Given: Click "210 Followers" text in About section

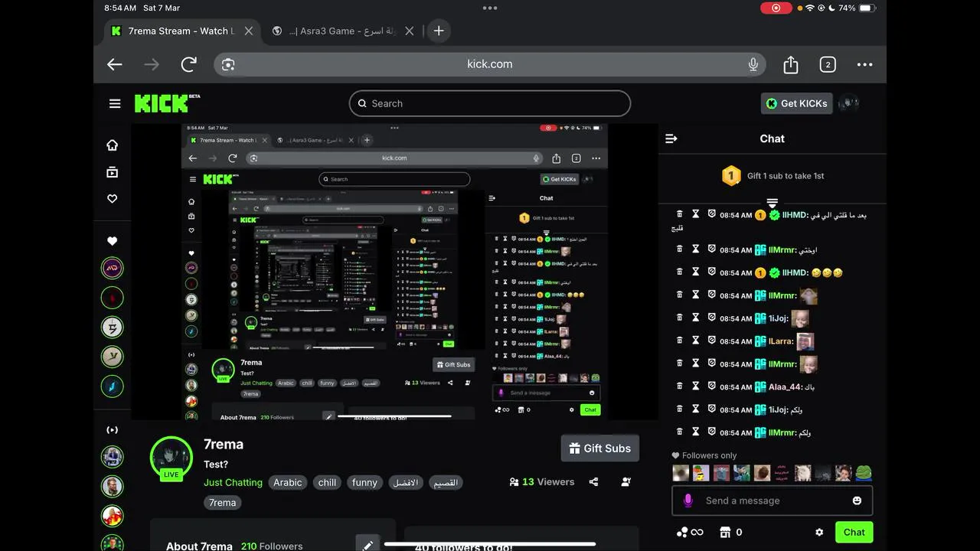Looking at the screenshot, I should point(272,546).
